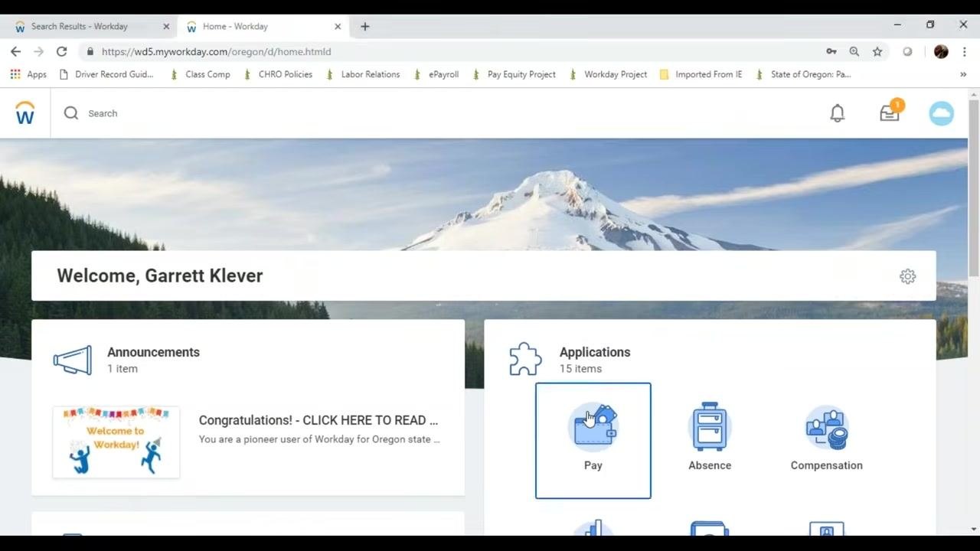Open a new browser tab
Screen dimensions: 980x551
click(x=365, y=26)
